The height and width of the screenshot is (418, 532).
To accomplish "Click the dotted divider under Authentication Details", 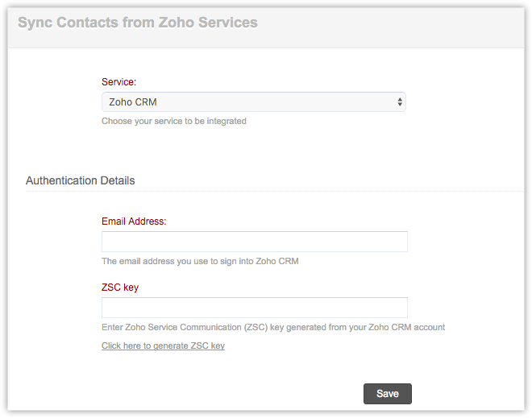I will tap(322, 192).
